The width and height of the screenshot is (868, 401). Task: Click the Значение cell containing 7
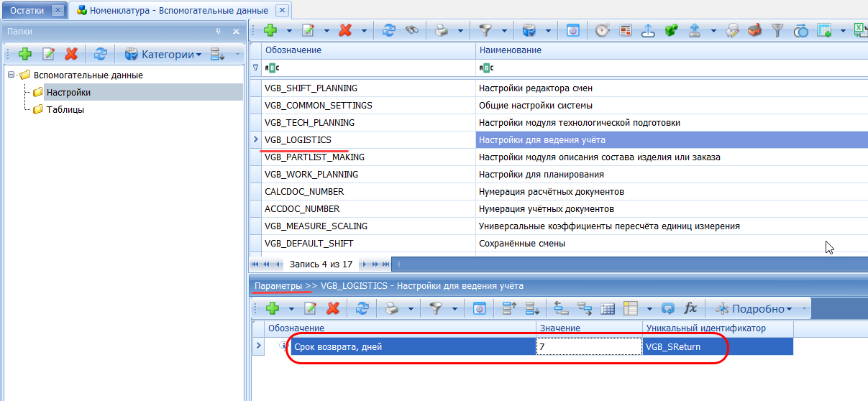tap(588, 346)
